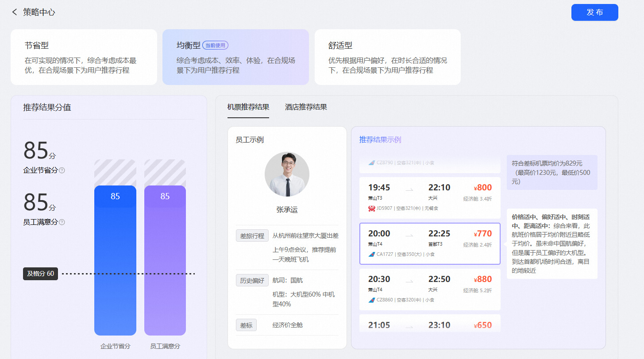Select the 节省型 strategy card
Image resolution: width=644 pixels, height=359 pixels.
[x=84, y=57]
